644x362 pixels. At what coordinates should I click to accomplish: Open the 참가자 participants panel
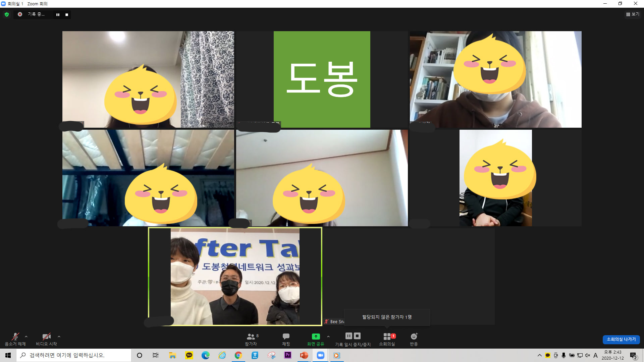(251, 339)
